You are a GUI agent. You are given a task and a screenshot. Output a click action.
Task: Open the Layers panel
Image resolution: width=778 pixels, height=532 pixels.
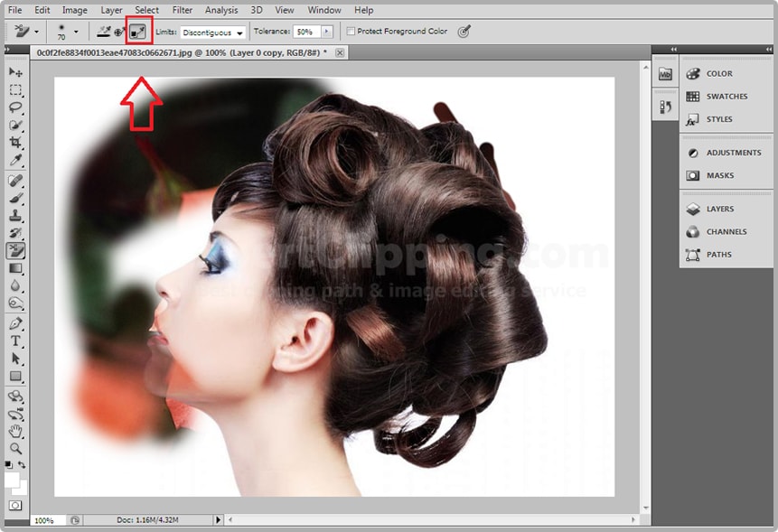[x=719, y=209]
